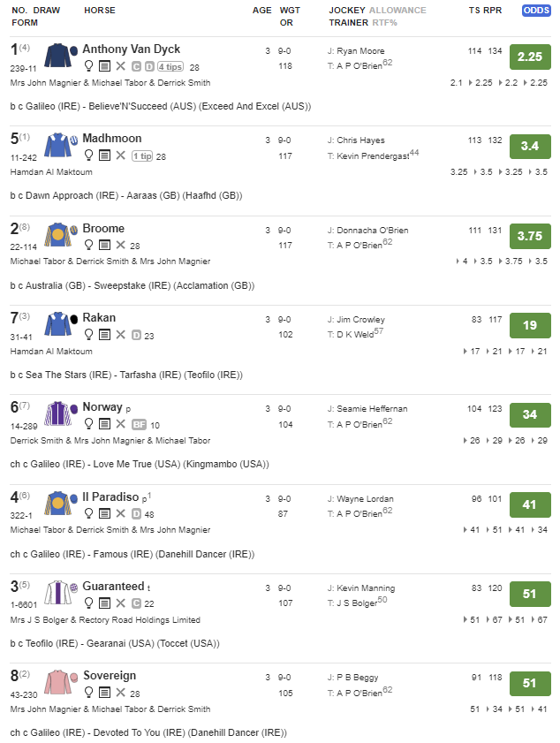The height and width of the screenshot is (743, 560).
Task: Click the X icon beside Broome
Action: (120, 246)
